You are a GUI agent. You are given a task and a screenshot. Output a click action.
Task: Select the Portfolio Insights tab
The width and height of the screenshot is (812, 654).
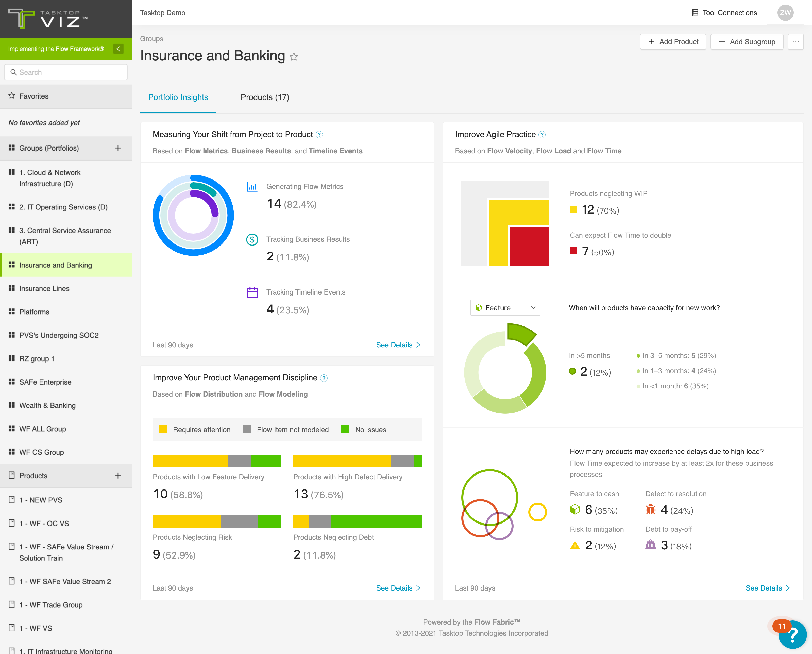pos(178,97)
